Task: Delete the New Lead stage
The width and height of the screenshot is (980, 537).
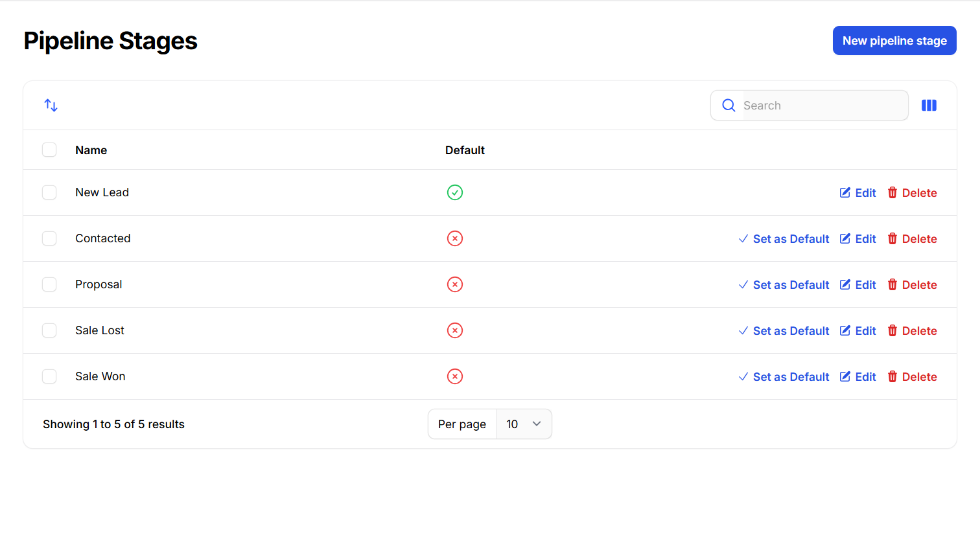Action: (x=912, y=193)
